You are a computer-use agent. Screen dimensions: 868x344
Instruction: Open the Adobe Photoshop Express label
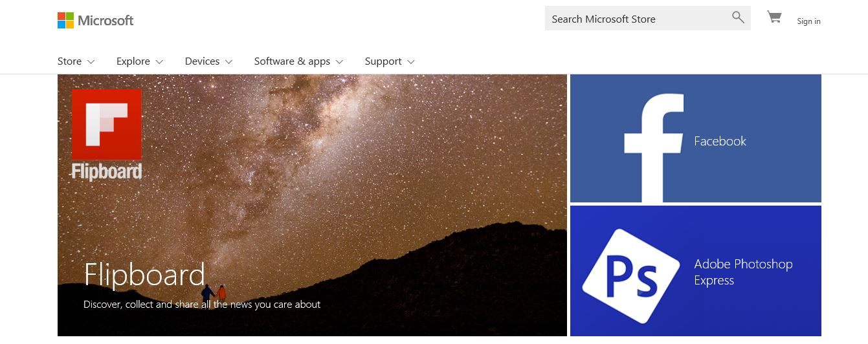743,272
